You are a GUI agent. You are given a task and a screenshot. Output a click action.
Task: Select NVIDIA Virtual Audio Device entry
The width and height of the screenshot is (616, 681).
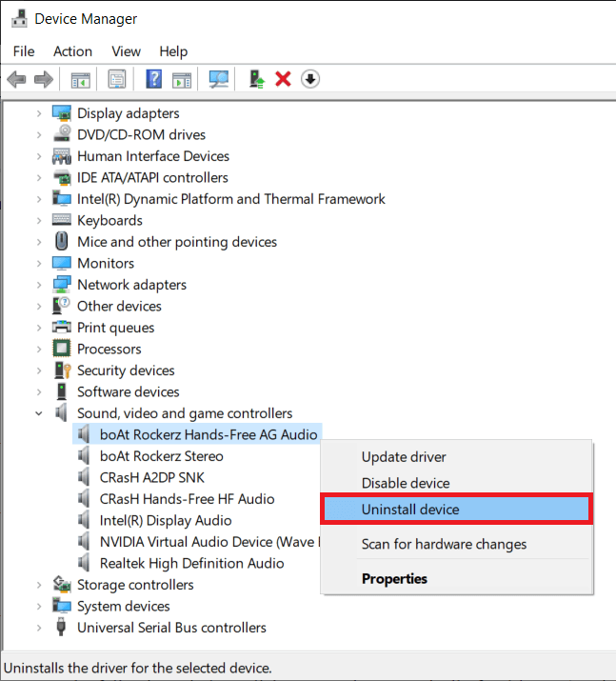[x=209, y=542]
